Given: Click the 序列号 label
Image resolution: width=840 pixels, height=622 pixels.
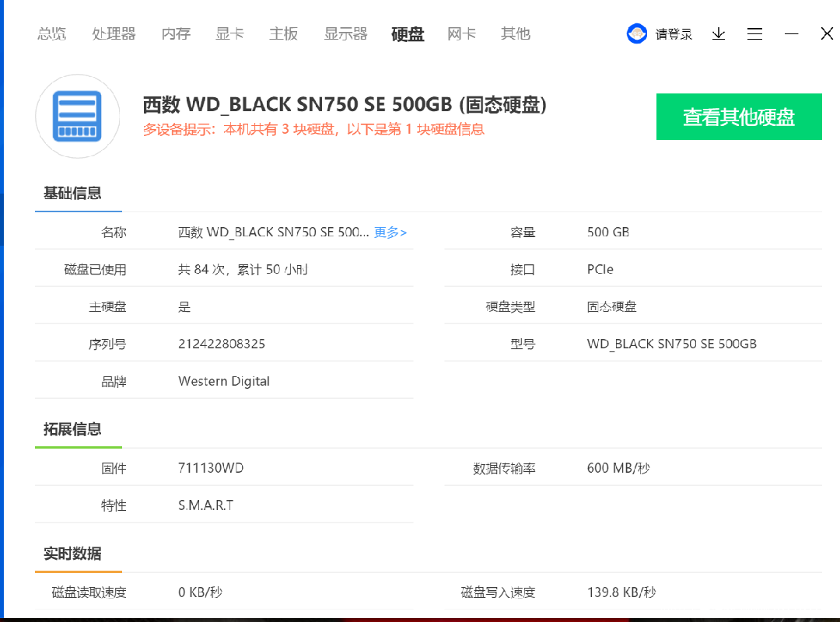Looking at the screenshot, I should 107,344.
